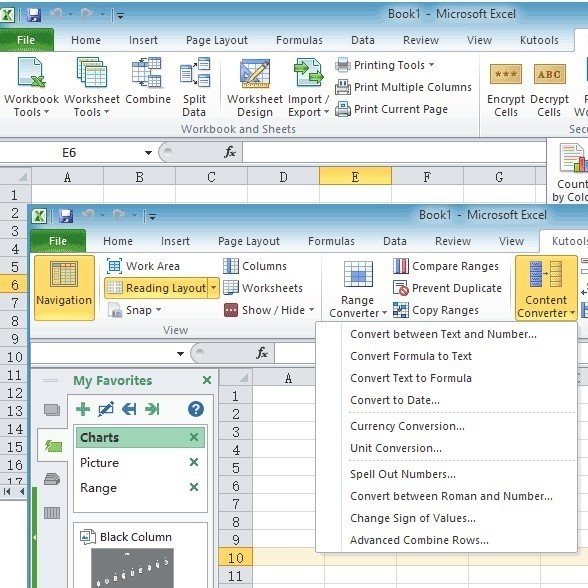This screenshot has width=588, height=588.
Task: Save the workbook in the front window's quick access toolbar
Action: click(x=66, y=216)
